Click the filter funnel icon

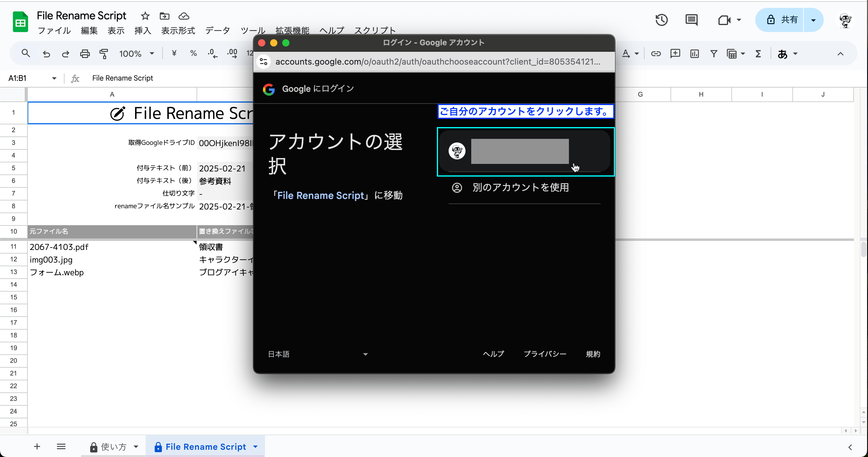pyautogui.click(x=713, y=54)
